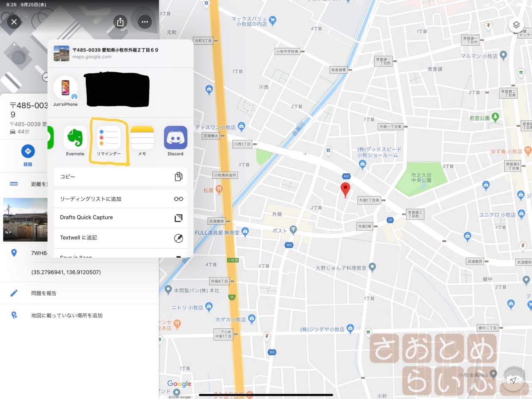532x399 pixels.
Task: Select Jun'siPhone AirDrop target
Action: [x=66, y=91]
